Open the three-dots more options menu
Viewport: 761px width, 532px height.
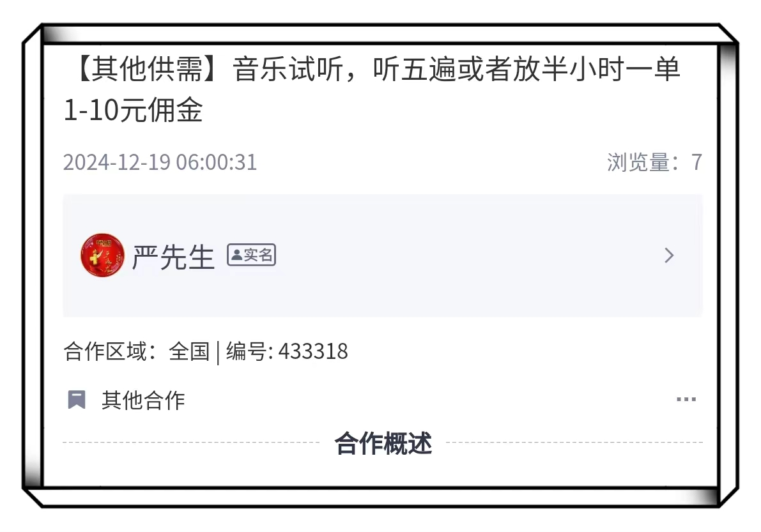[686, 400]
